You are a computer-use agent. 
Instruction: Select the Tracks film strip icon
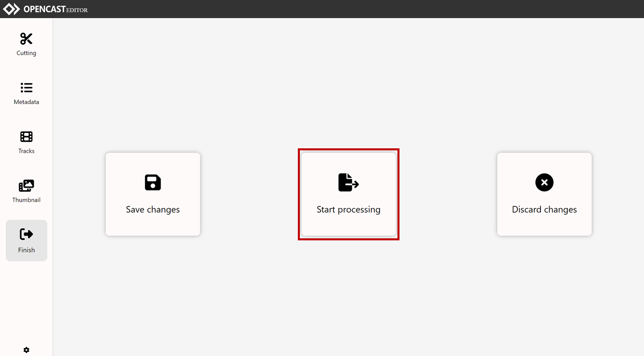(26, 137)
